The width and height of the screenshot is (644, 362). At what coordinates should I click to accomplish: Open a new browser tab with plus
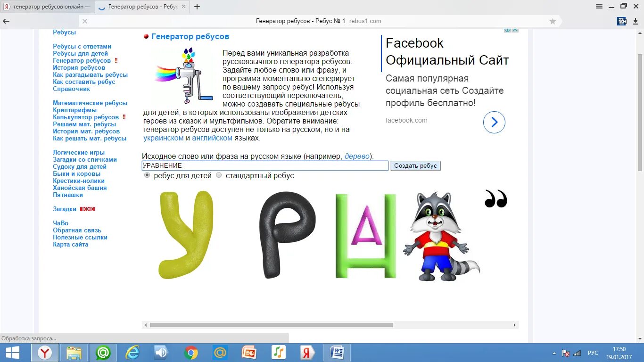[x=197, y=7]
